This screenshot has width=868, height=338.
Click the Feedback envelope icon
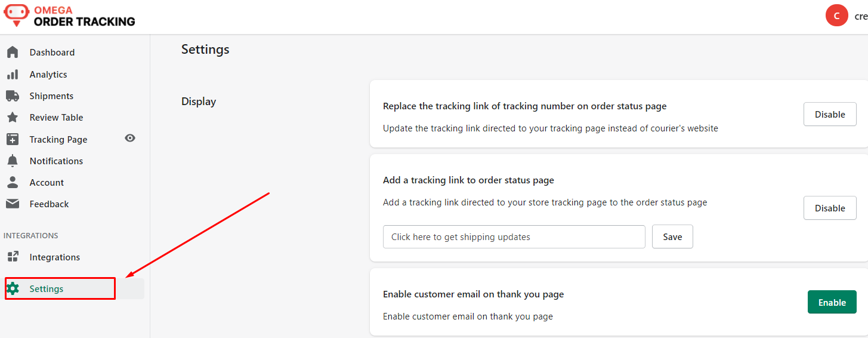[x=13, y=204]
